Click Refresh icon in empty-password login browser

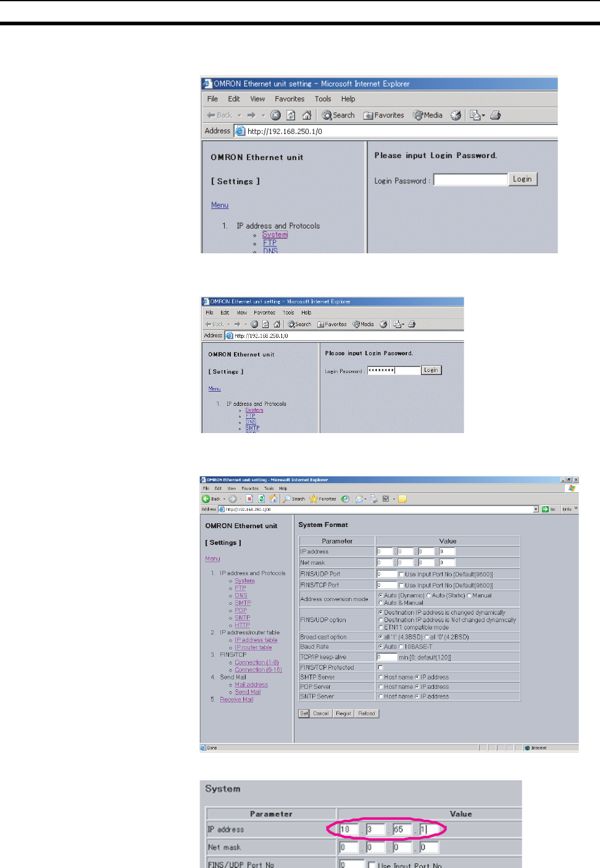[x=291, y=115]
